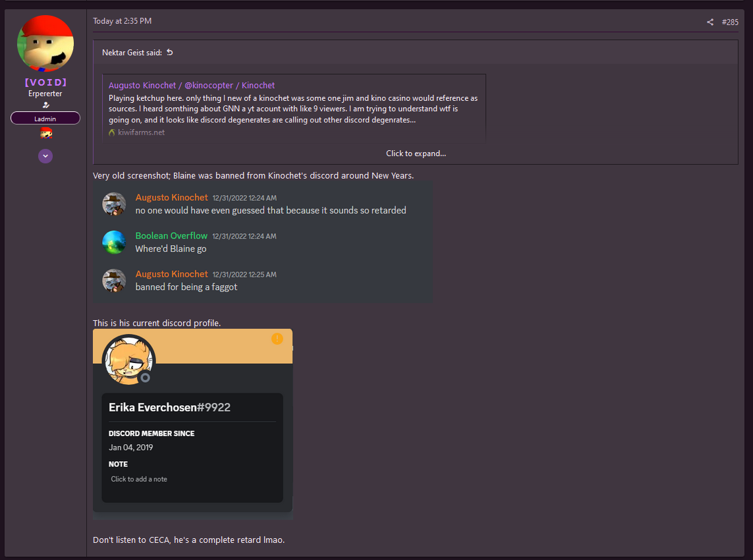This screenshot has height=560, width=753.
Task: Click the small user icon under Erpererter
Action: click(45, 105)
